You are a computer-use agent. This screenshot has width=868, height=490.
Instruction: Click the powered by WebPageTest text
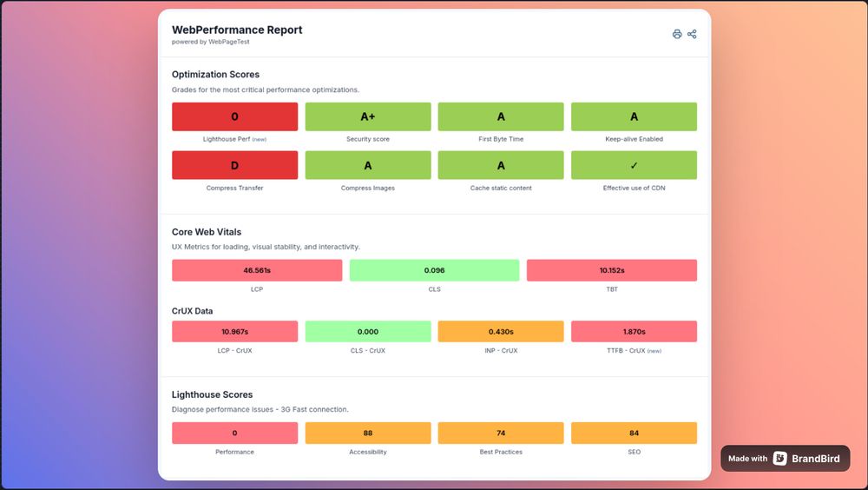pos(210,42)
